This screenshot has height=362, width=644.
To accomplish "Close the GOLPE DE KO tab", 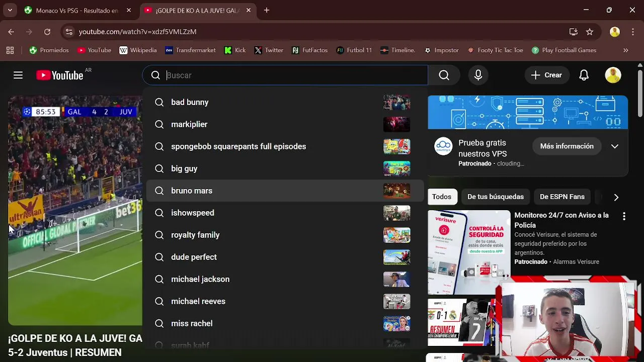I will (x=248, y=10).
